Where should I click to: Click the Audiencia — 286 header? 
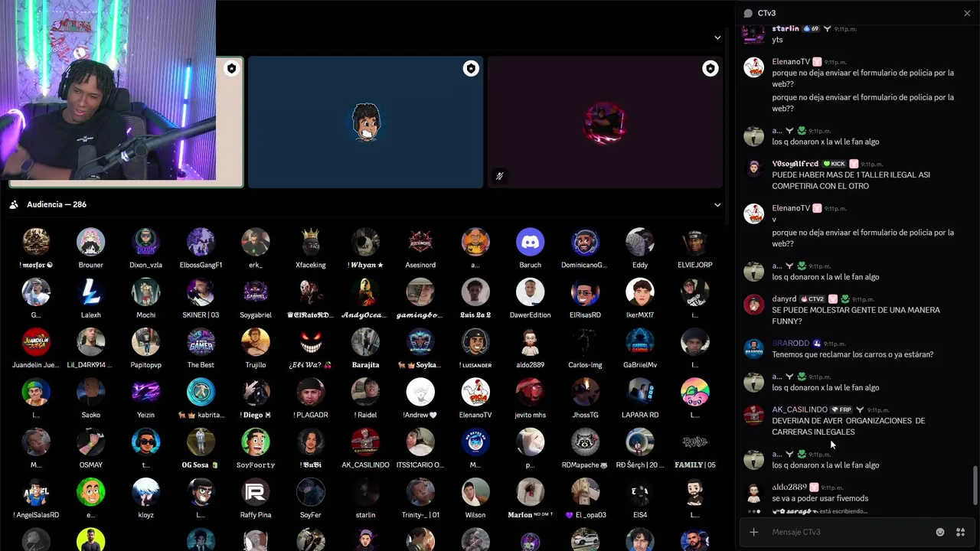coord(57,205)
